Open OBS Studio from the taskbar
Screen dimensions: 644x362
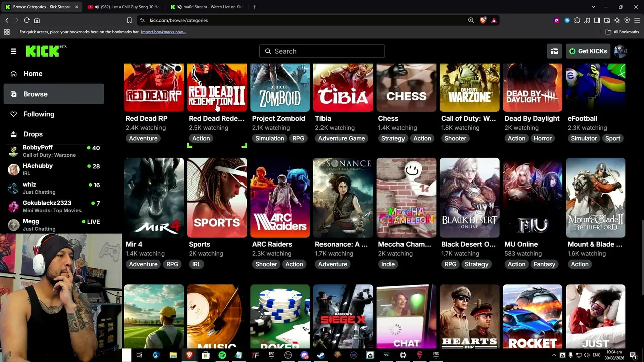[x=288, y=355]
